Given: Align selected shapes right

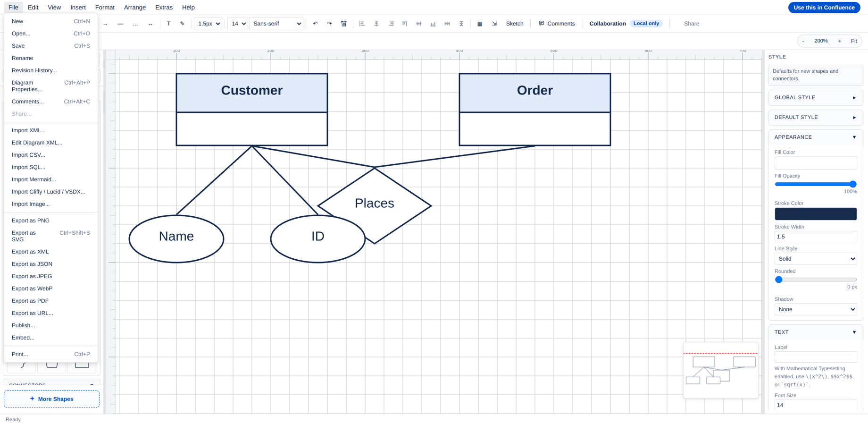Looking at the screenshot, I should pos(391,24).
